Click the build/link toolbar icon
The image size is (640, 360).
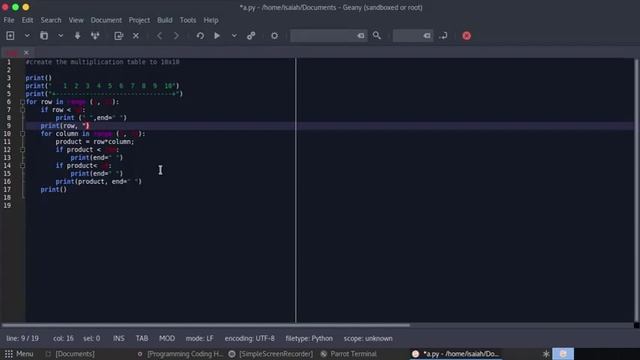[x=251, y=36]
